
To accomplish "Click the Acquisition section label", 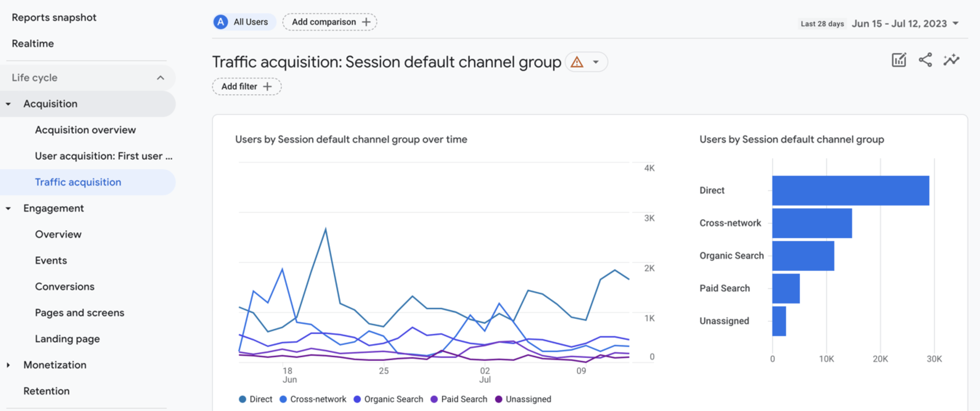I will (50, 104).
